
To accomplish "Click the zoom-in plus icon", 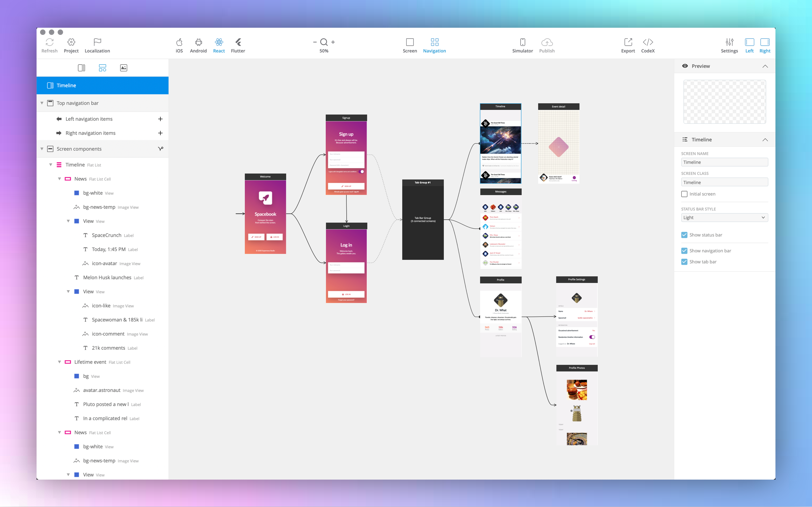I will pyautogui.click(x=333, y=42).
